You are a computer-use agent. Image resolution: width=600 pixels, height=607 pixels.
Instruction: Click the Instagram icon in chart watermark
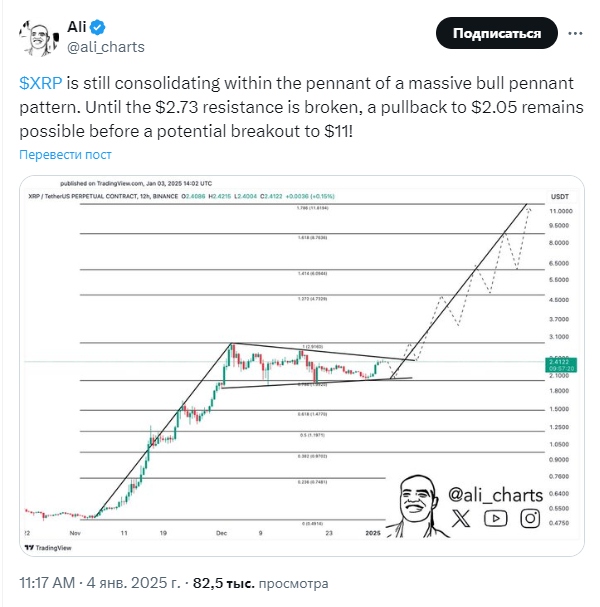[x=530, y=518]
